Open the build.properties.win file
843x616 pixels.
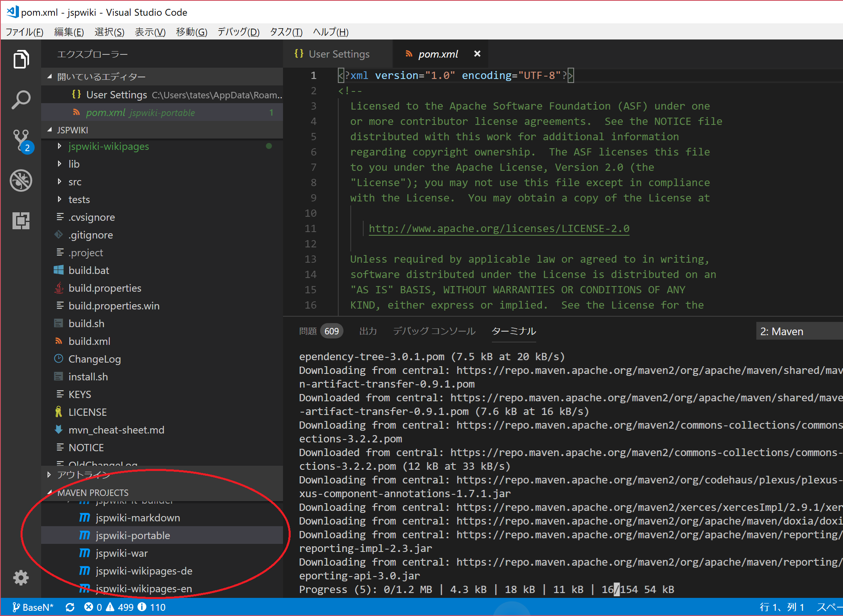point(162,306)
